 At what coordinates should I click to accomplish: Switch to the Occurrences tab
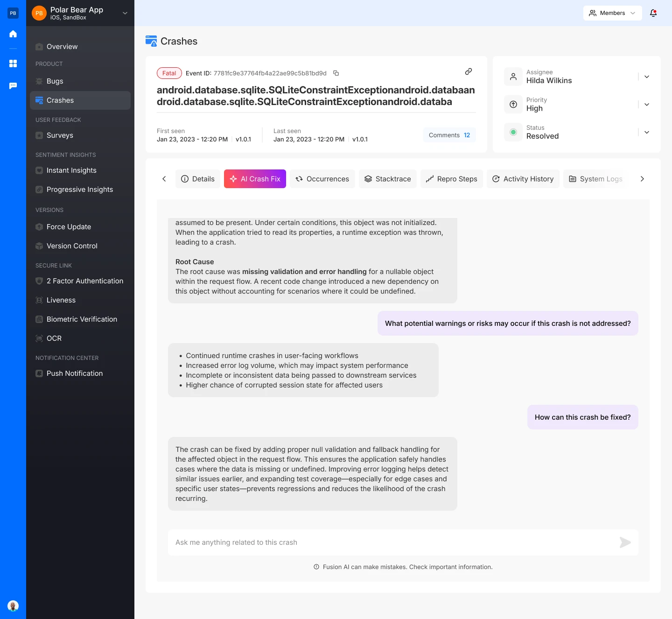pyautogui.click(x=322, y=179)
